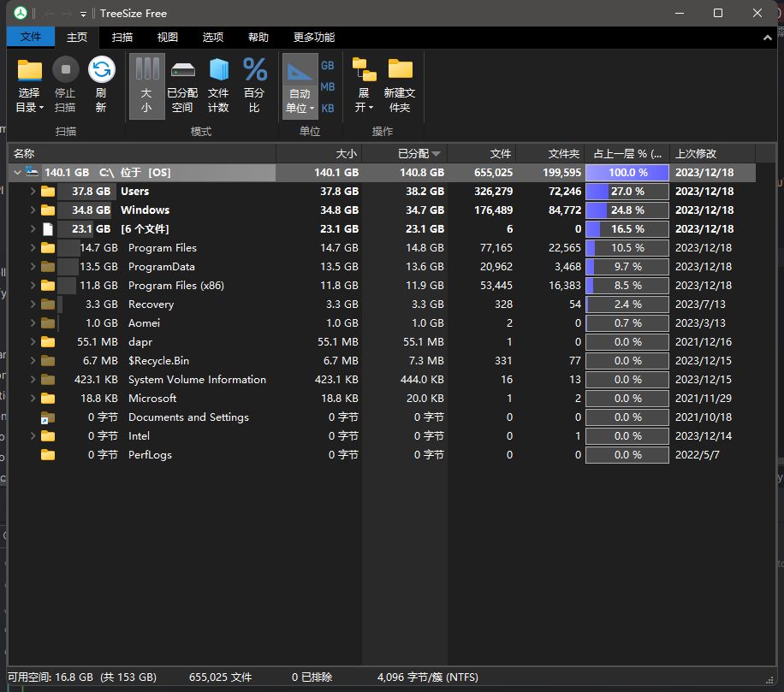Viewport: 784px width, 692px height.
Task: Click the C:\ drive icon
Action: 32,172
